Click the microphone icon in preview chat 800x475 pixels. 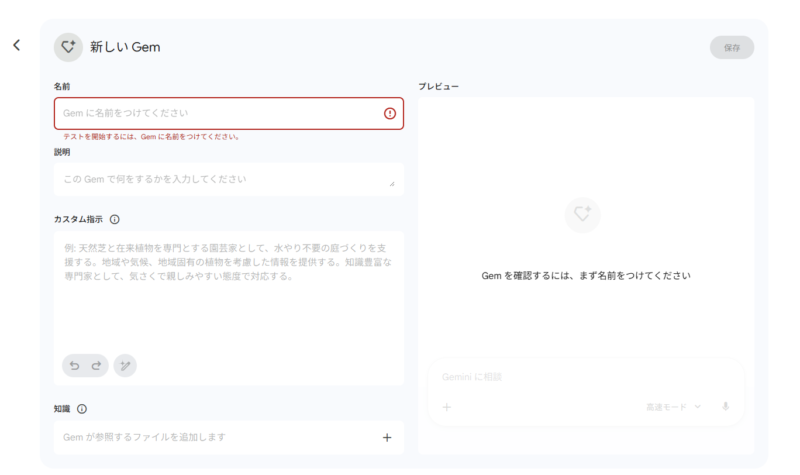coord(725,407)
